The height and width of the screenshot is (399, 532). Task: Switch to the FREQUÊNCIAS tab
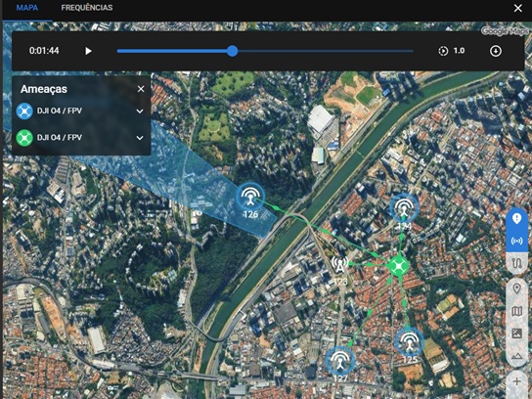click(x=87, y=8)
